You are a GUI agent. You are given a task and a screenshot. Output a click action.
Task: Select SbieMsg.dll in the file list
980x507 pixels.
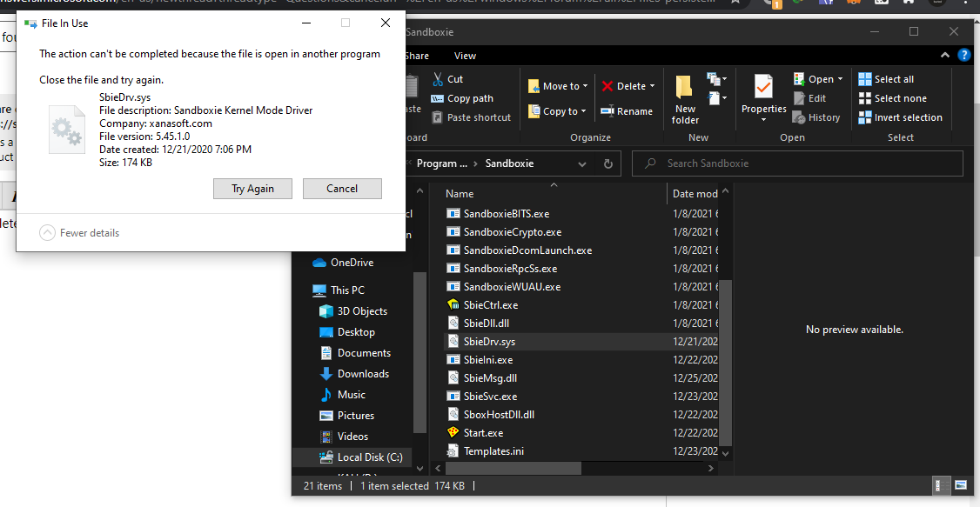490,378
